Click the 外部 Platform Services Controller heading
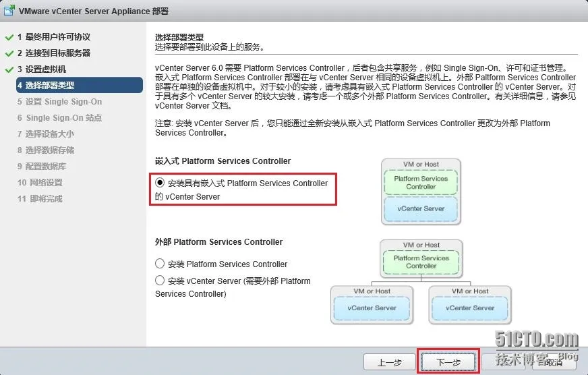The image size is (588, 375). [218, 242]
